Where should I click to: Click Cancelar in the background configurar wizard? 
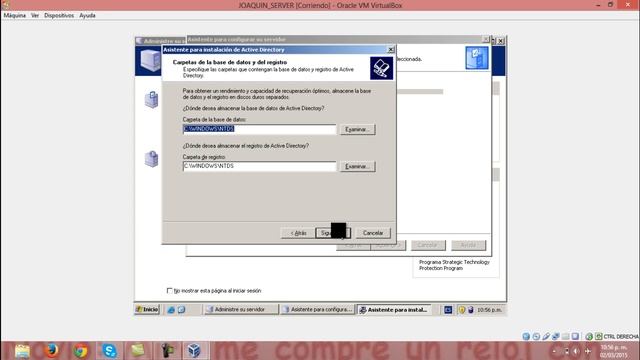pos(428,245)
